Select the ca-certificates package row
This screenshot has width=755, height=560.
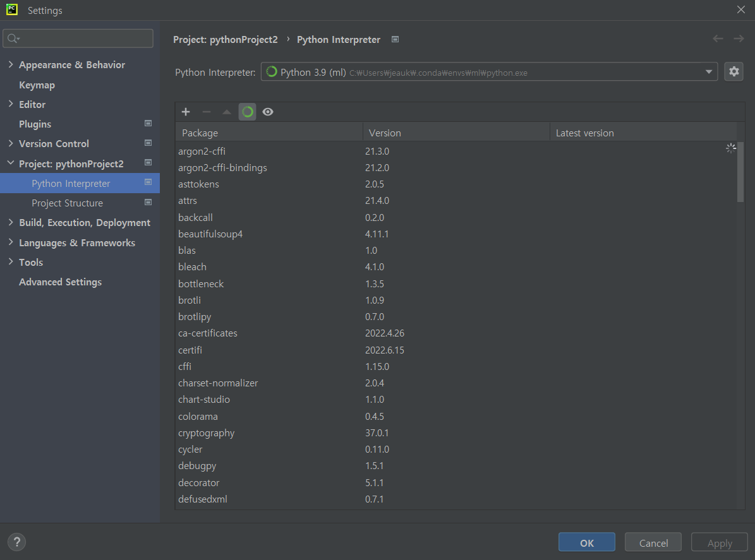click(456, 333)
